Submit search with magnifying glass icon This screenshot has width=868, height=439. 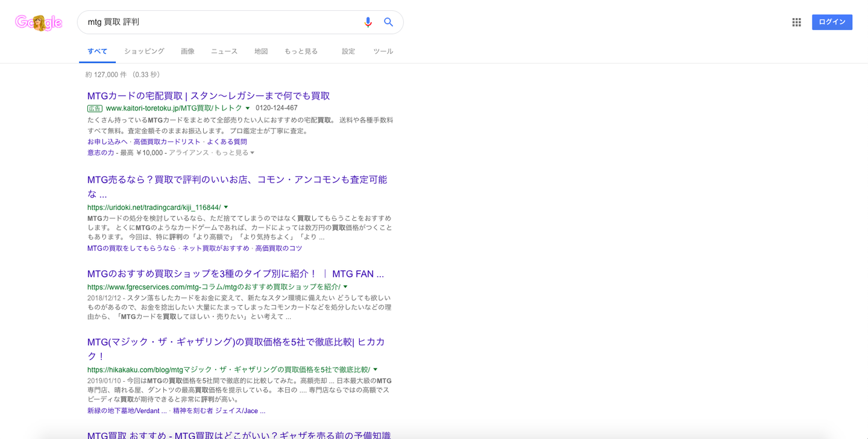click(389, 22)
